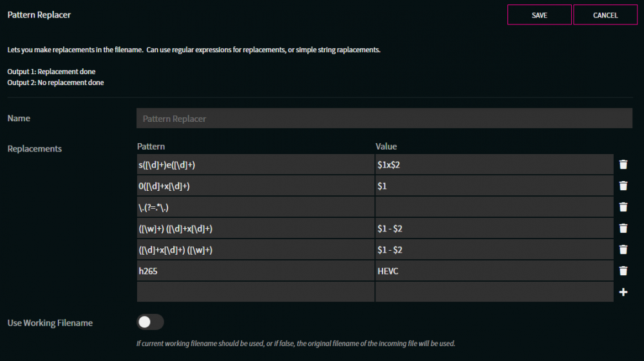Click empty new value field in last row
The width and height of the screenshot is (644, 361).
[495, 292]
